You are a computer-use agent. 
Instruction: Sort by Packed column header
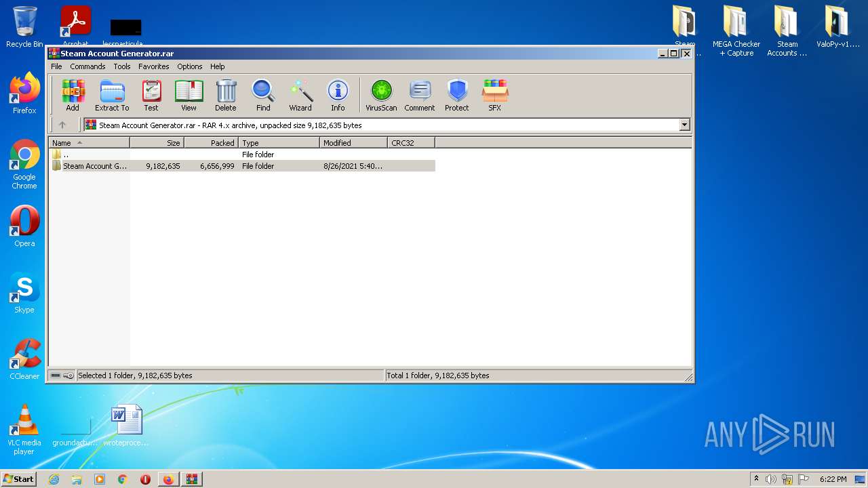pyautogui.click(x=211, y=142)
